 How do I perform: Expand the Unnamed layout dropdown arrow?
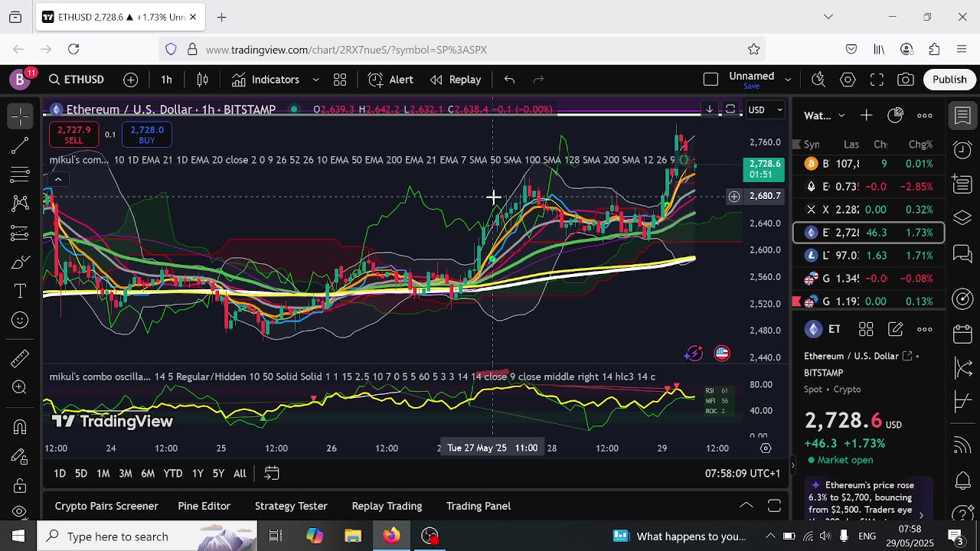coord(787,80)
